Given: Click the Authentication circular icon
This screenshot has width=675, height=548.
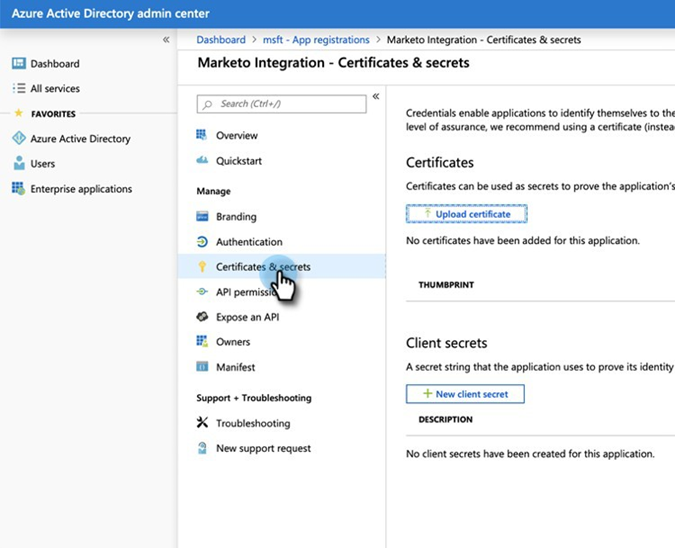Looking at the screenshot, I should (x=202, y=242).
